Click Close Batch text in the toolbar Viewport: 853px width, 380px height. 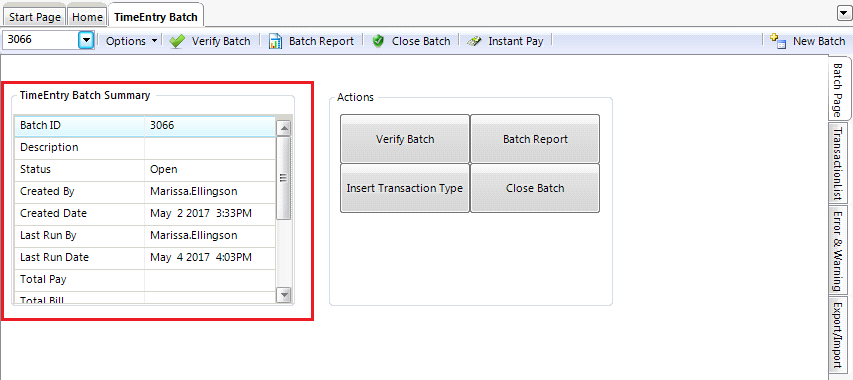[x=421, y=41]
